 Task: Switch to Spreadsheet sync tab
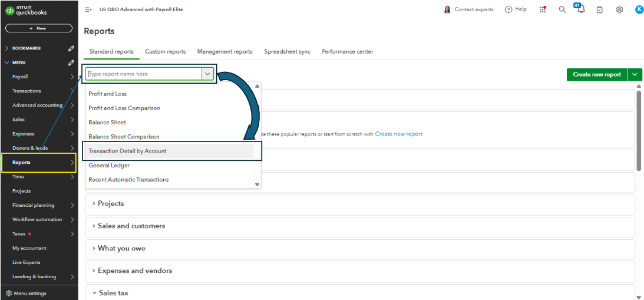tap(287, 52)
